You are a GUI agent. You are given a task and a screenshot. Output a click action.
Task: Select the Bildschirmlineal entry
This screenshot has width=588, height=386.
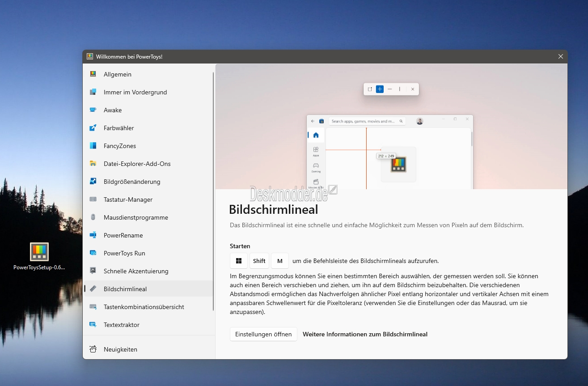click(x=148, y=289)
